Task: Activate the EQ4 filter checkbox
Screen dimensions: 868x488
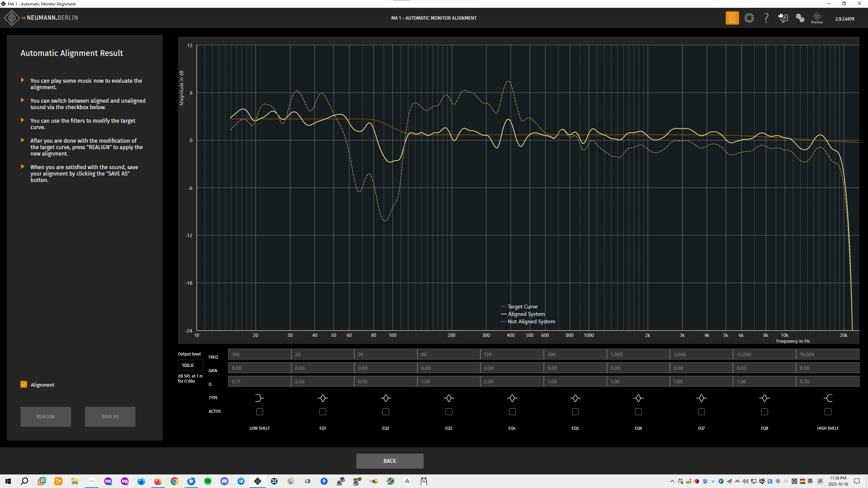Action: pos(512,412)
